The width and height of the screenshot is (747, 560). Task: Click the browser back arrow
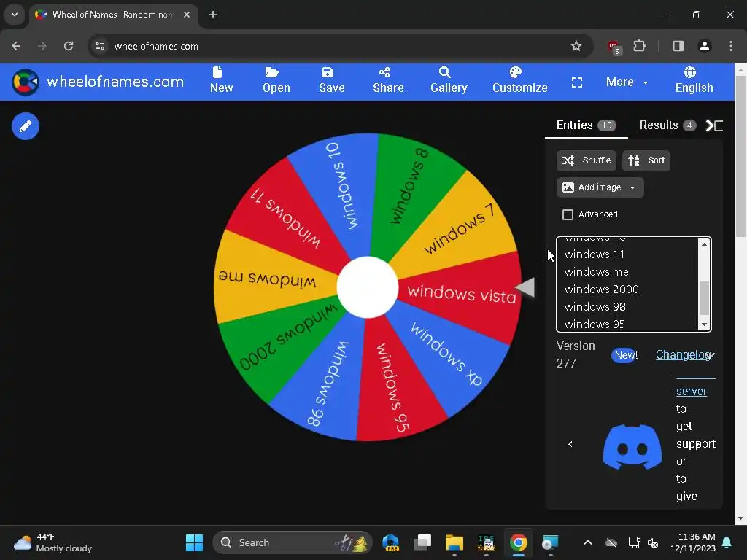click(x=16, y=46)
